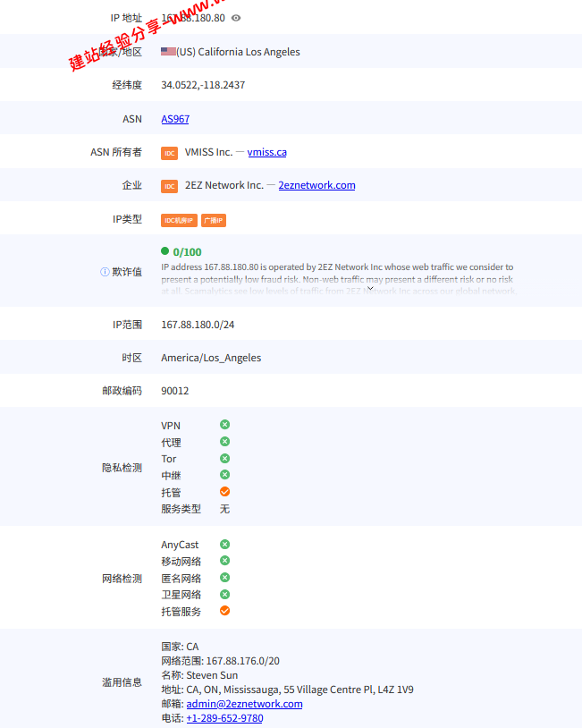Click the admin@2eznetwork.com email link
The image size is (582, 728).
click(244, 704)
